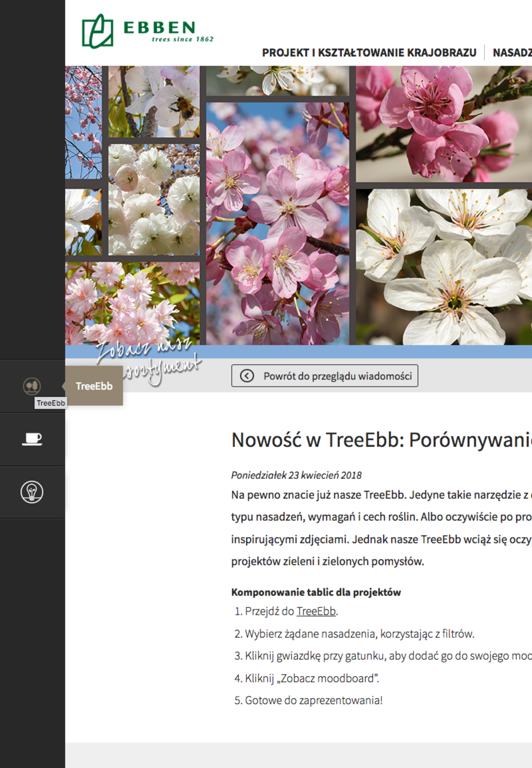532x768 pixels.
Task: Open the white double-flowered blossom cluster photo
Action: coord(154,200)
